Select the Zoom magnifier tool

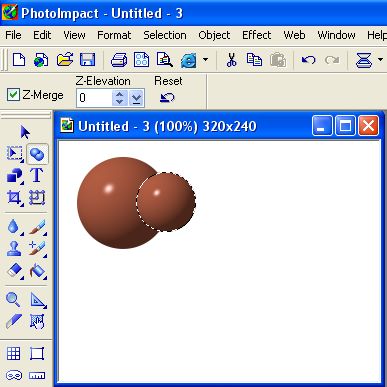coord(13,299)
